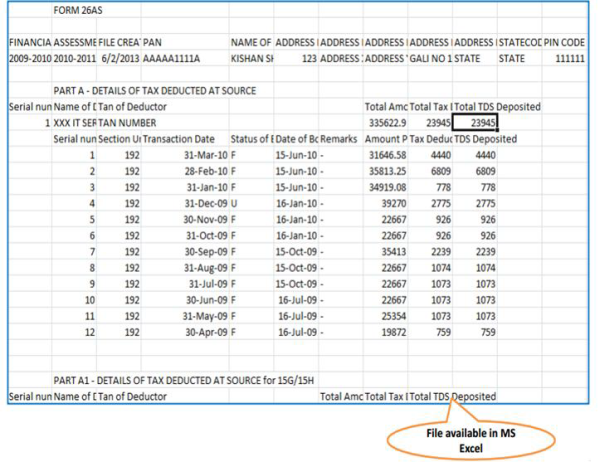
Task: Select the financial year 2009-2010 cell
Action: click(28, 60)
